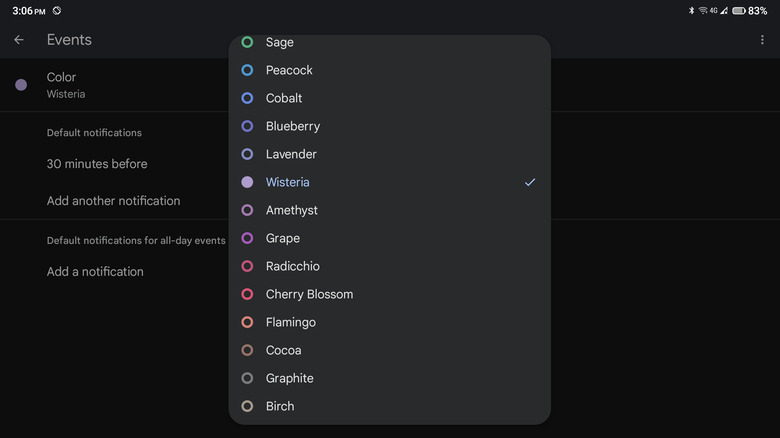The image size is (780, 438).
Task: Tap the battery status icon
Action: coord(738,11)
